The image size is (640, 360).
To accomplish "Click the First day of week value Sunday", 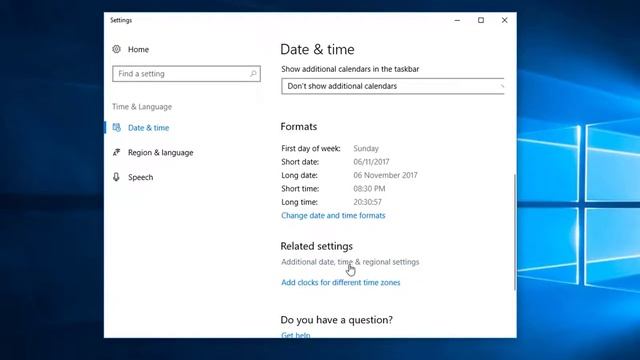I will 366,149.
